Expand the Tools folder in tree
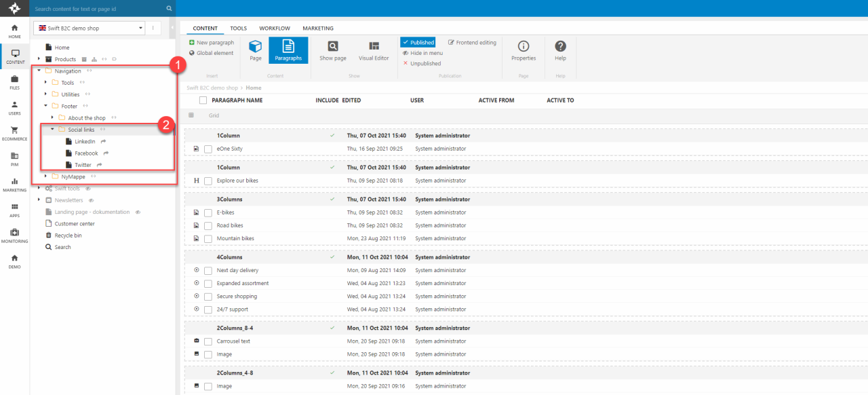Image resolution: width=868 pixels, height=395 pixels. pyautogui.click(x=45, y=83)
